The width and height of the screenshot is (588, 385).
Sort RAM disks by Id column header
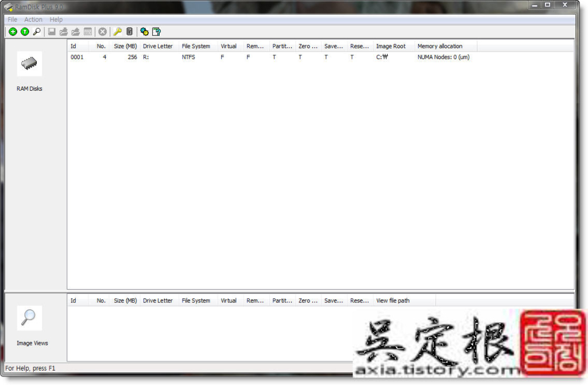[78, 46]
